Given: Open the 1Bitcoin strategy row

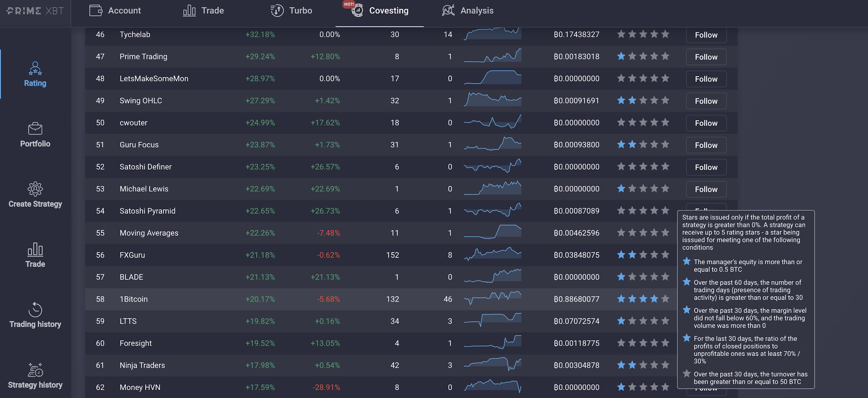Looking at the screenshot, I should [x=134, y=299].
